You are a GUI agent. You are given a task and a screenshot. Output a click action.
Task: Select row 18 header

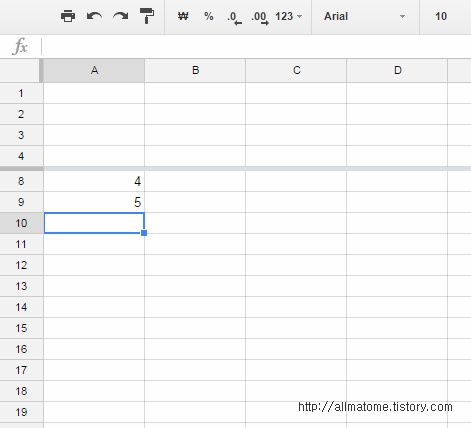coord(21,391)
